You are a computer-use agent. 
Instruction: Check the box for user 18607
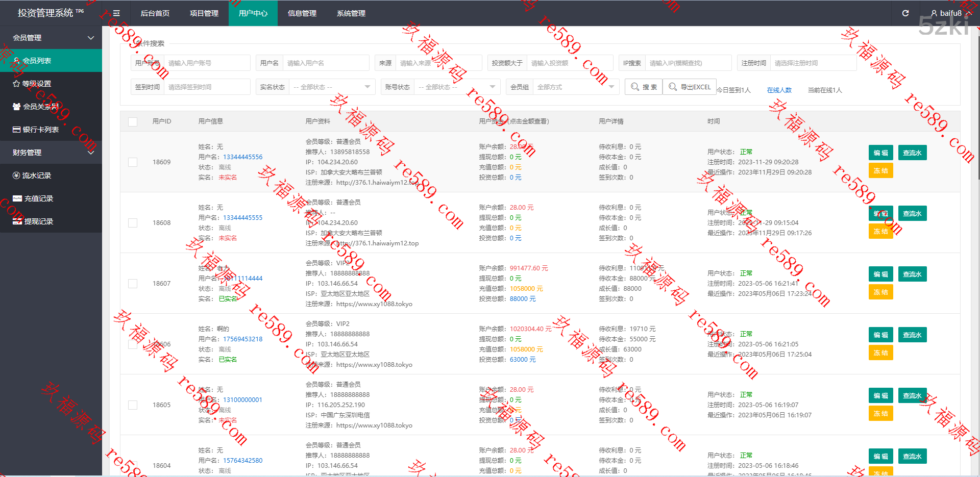[133, 284]
